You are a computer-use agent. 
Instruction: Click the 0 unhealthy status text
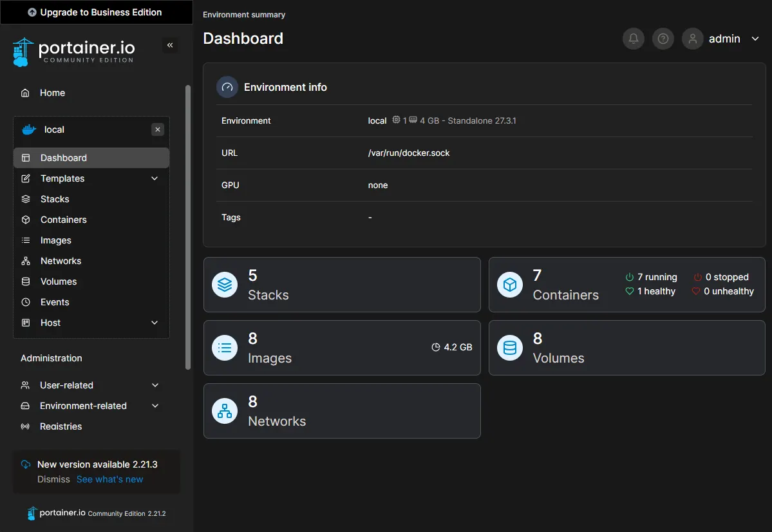pyautogui.click(x=729, y=292)
